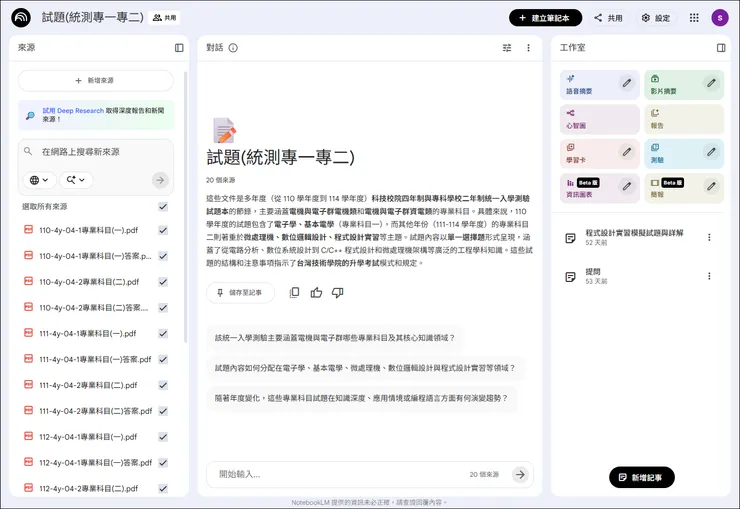Click the sources panel scrollbar

(x=185, y=208)
